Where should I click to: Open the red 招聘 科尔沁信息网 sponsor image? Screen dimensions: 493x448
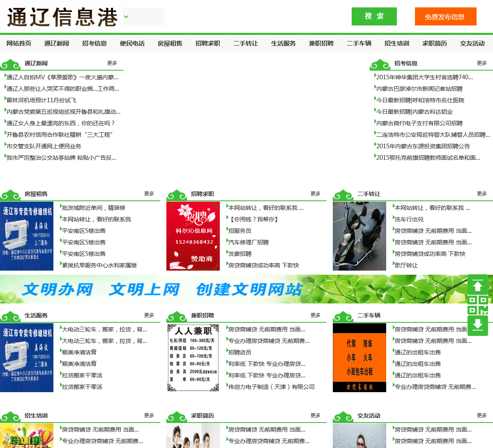tap(193, 236)
